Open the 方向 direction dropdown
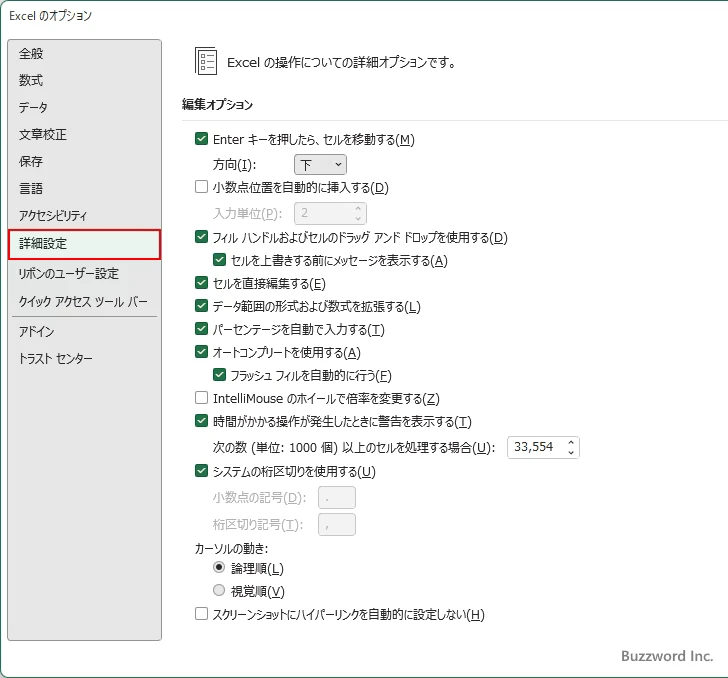Screen dimensions: 728x678 click(x=320, y=164)
